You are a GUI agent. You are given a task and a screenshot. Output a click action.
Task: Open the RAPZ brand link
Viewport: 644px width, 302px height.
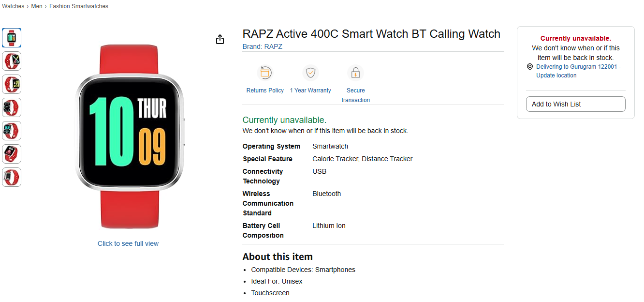click(273, 46)
